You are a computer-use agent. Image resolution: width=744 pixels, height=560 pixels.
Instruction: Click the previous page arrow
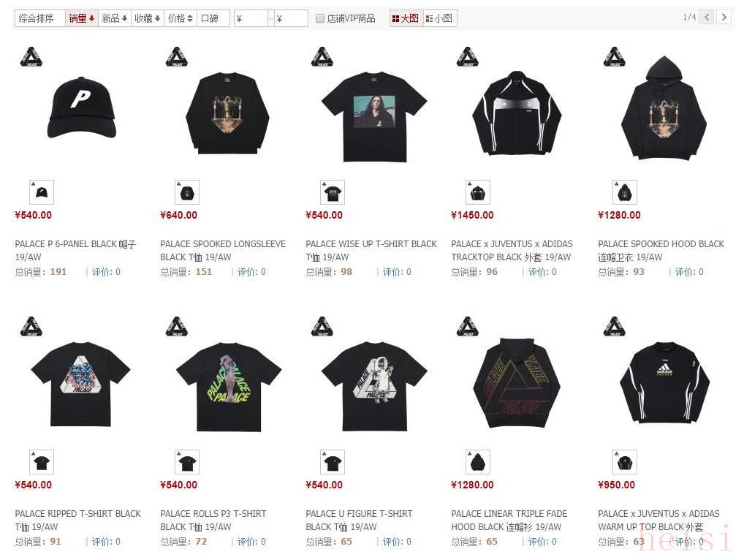tap(707, 18)
